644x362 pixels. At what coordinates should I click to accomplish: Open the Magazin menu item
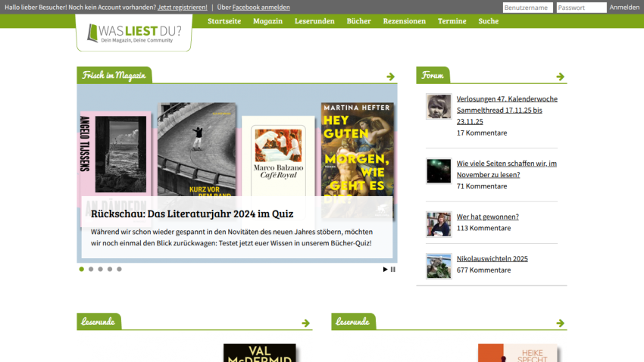point(267,21)
